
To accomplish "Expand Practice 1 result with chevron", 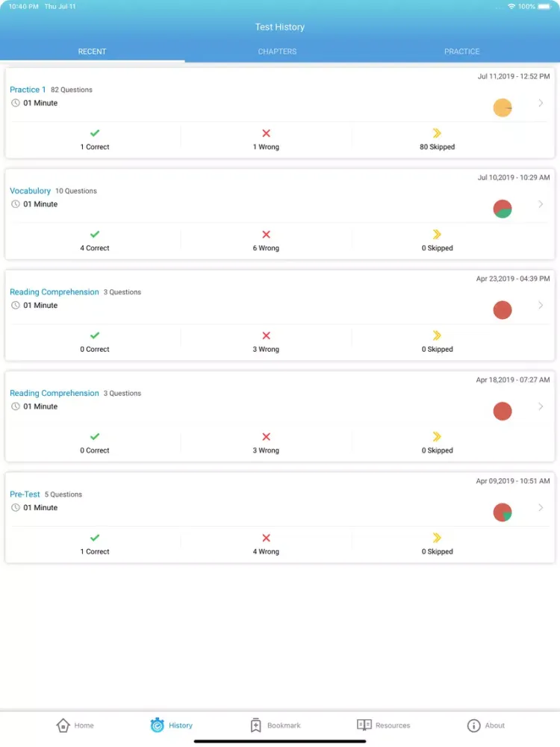I will point(541,103).
